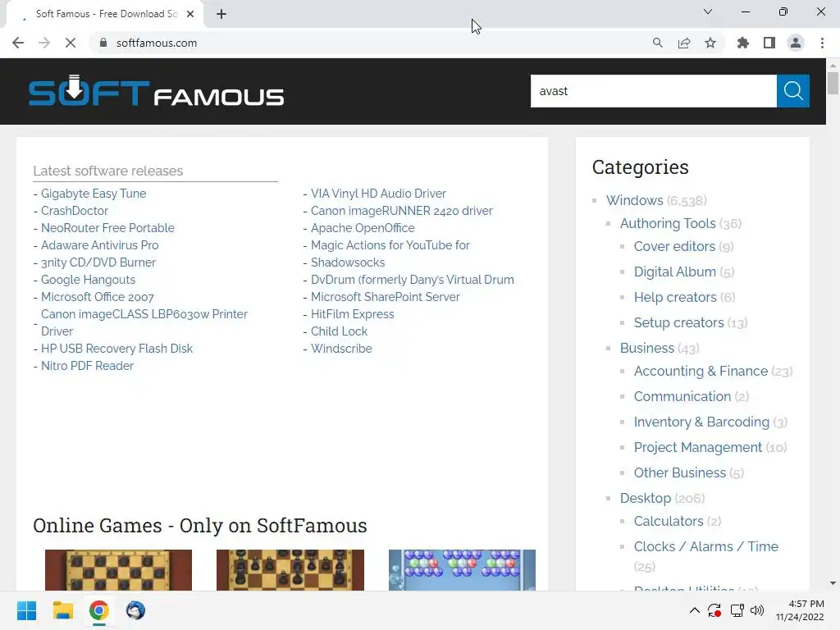Image resolution: width=840 pixels, height=630 pixels.
Task: Open Magic Actions for YouTube link
Action: click(x=390, y=244)
